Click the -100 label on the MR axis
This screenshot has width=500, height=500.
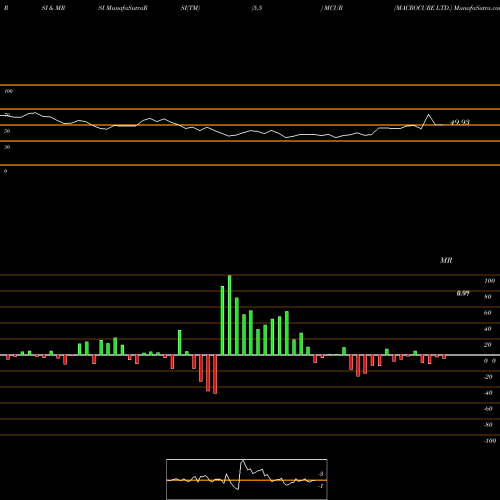click(490, 441)
